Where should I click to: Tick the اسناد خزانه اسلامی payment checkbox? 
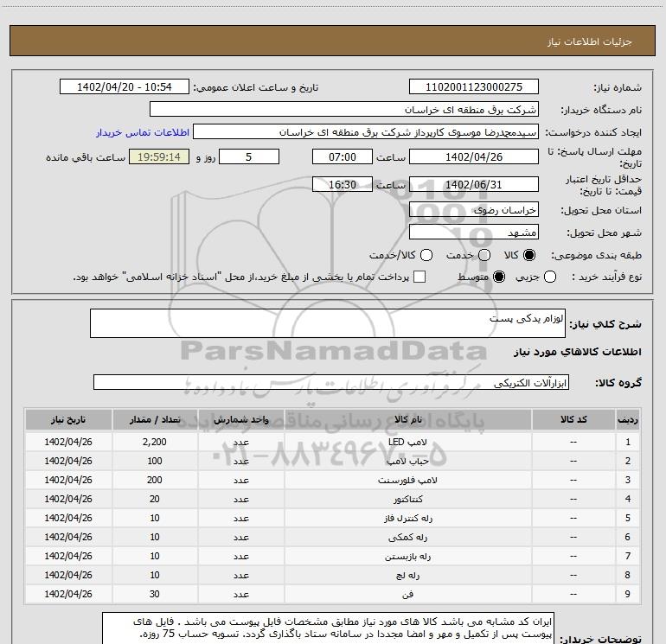pyautogui.click(x=419, y=277)
